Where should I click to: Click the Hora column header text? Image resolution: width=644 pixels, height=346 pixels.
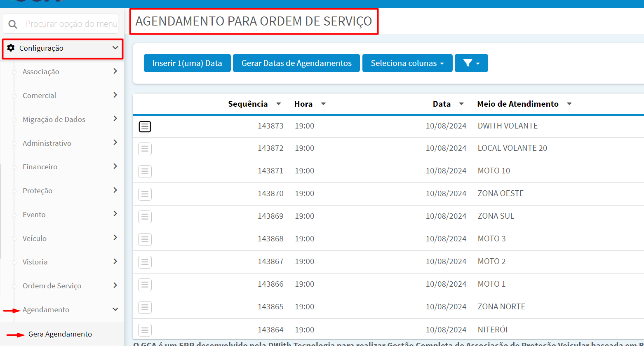303,104
